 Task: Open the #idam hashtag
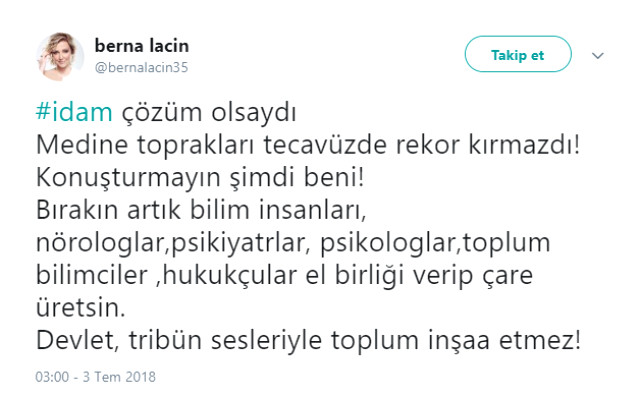pos(74,112)
